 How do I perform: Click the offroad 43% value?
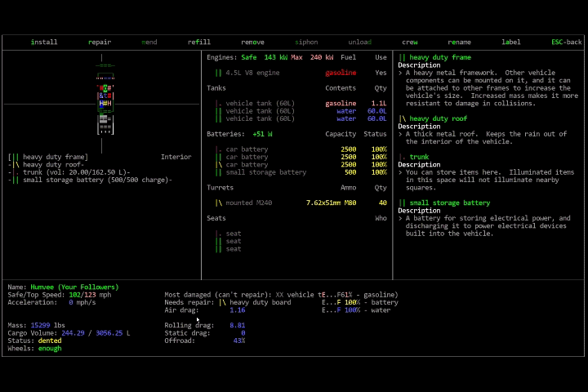238,341
